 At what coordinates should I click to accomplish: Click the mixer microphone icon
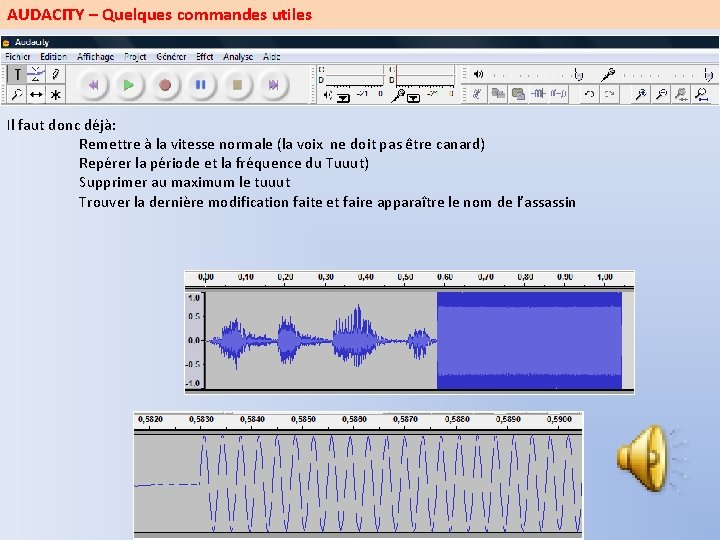(608, 74)
